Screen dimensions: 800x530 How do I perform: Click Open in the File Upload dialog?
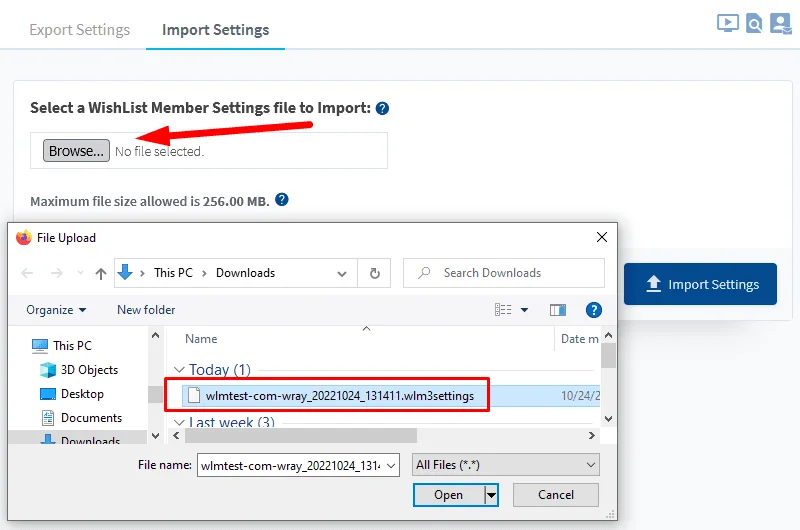(x=448, y=495)
